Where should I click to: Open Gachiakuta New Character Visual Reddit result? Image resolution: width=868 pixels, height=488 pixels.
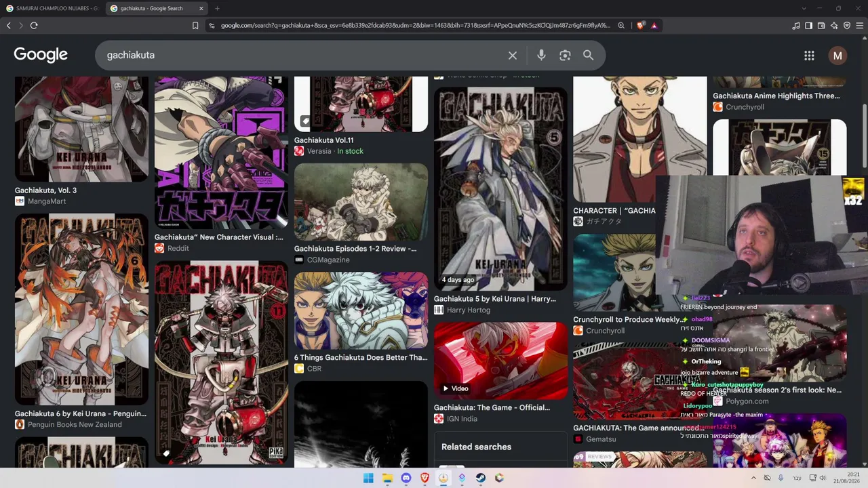219,237
